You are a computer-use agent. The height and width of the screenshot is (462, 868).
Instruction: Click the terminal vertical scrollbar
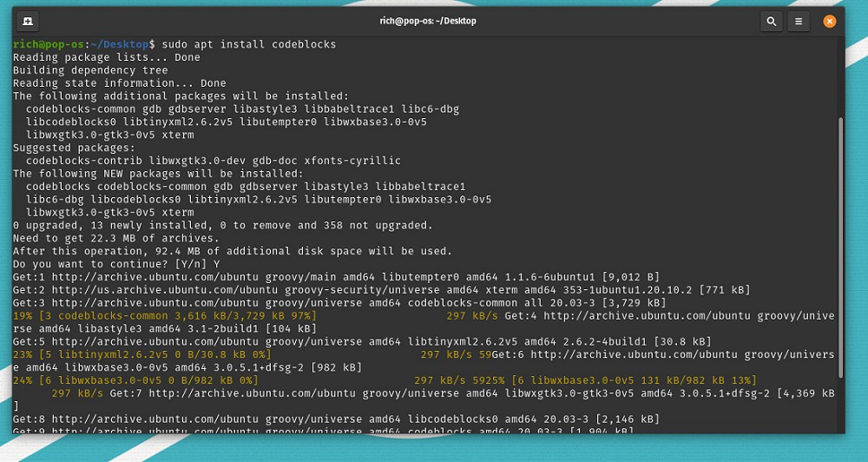pyautogui.click(x=841, y=247)
